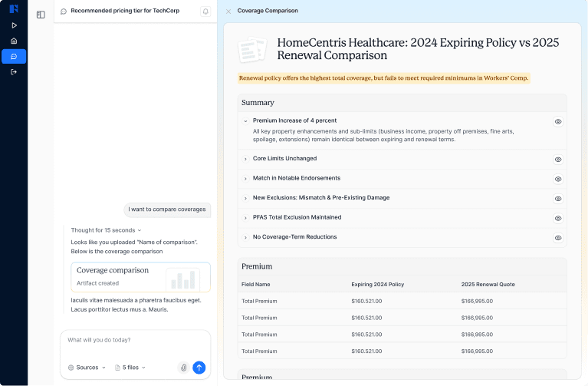Click the Recommended pricing tier for TechCorp title
This screenshot has width=588, height=386.
(125, 11)
